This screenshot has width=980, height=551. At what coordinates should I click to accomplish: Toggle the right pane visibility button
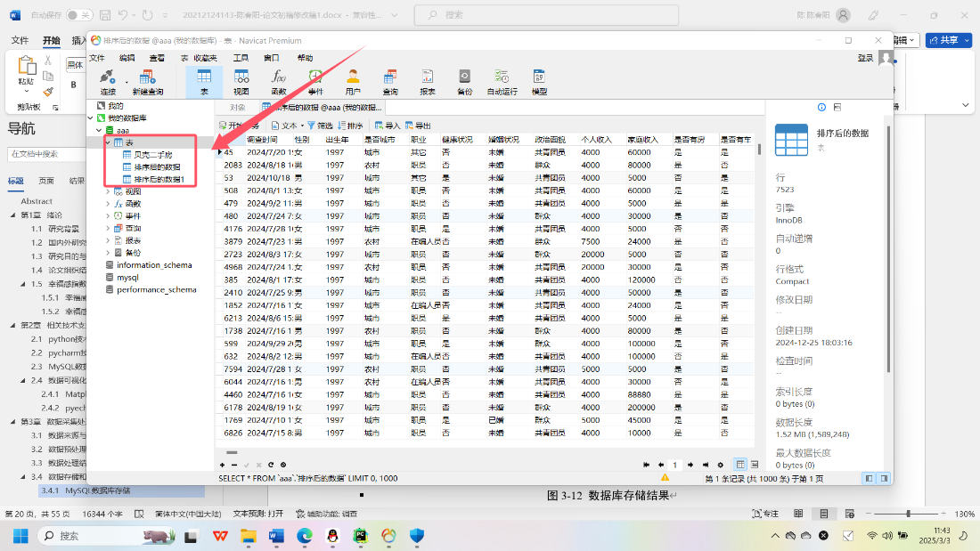(x=884, y=478)
